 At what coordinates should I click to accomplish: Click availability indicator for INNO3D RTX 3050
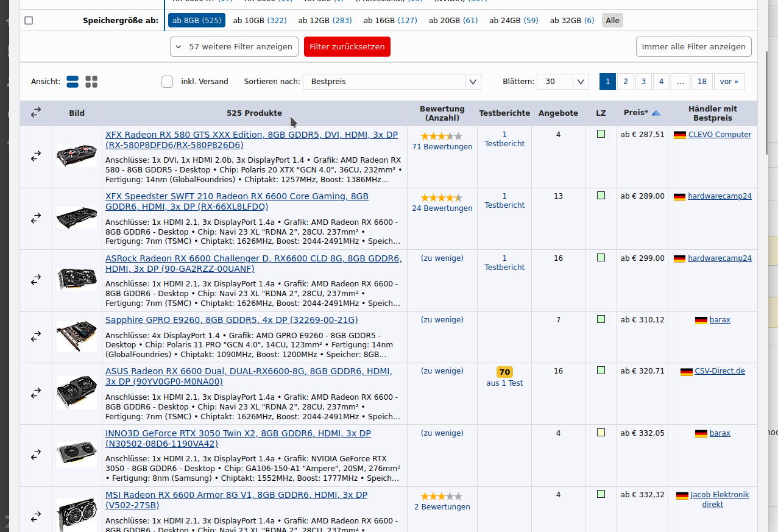(601, 433)
